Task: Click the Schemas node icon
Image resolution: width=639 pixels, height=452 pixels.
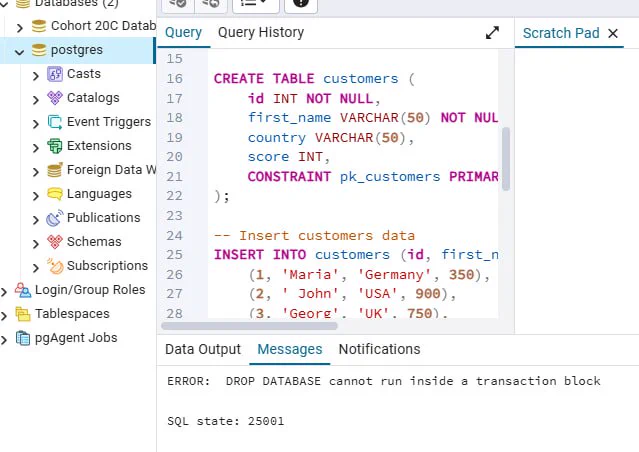Action: [55, 242]
